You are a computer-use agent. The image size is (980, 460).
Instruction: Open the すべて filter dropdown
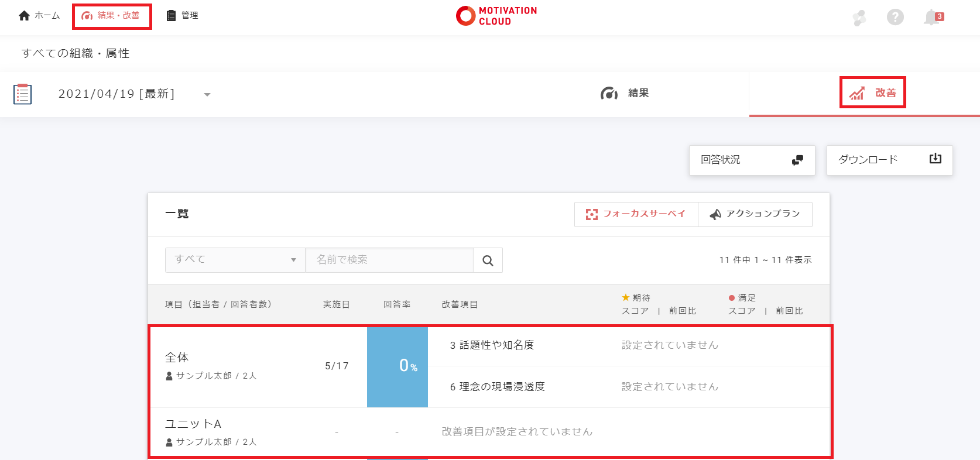click(x=235, y=260)
